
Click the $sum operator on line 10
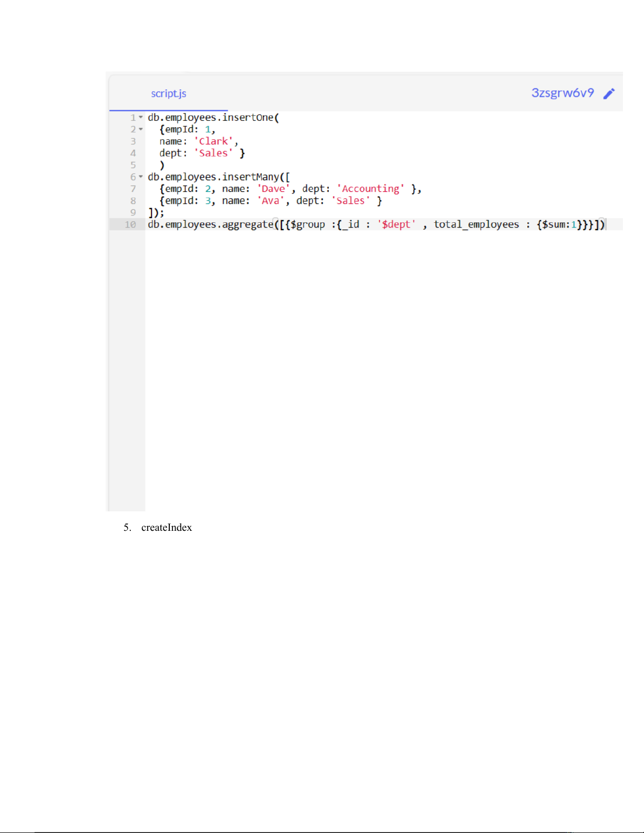555,224
